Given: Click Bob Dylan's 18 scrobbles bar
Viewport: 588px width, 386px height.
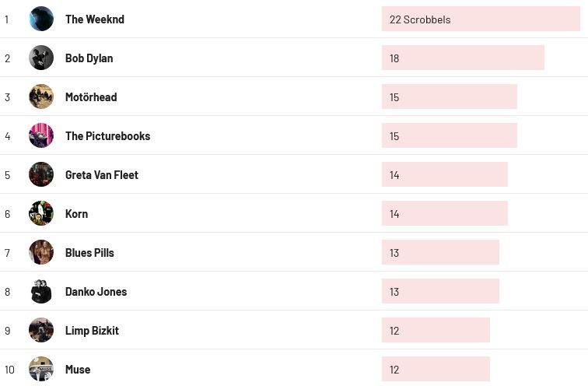Looking at the screenshot, I should [463, 58].
